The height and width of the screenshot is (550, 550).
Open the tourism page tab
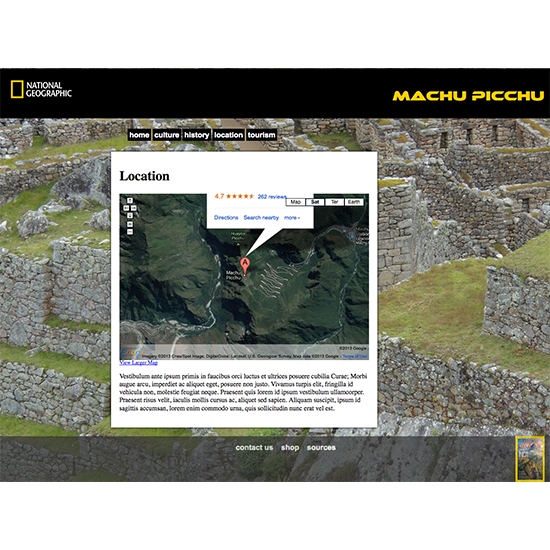coord(261,135)
